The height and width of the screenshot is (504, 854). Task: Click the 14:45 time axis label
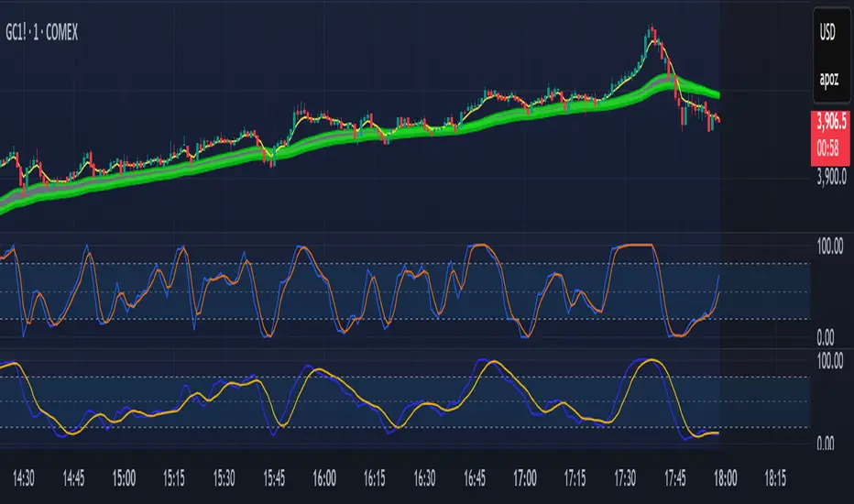(x=73, y=478)
